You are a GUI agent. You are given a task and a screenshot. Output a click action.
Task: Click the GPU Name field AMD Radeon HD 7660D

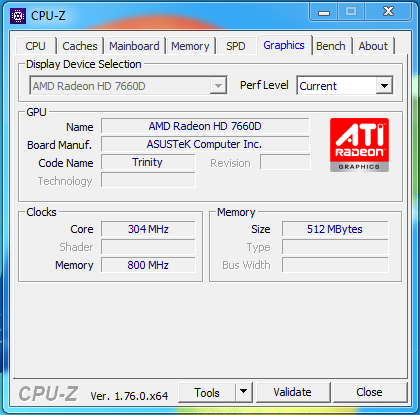[205, 126]
